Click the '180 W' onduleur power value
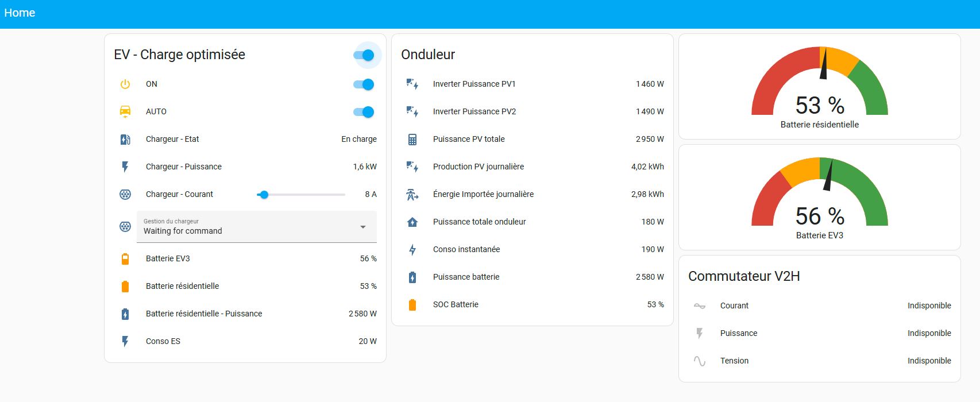The height and width of the screenshot is (402, 980). 653,222
